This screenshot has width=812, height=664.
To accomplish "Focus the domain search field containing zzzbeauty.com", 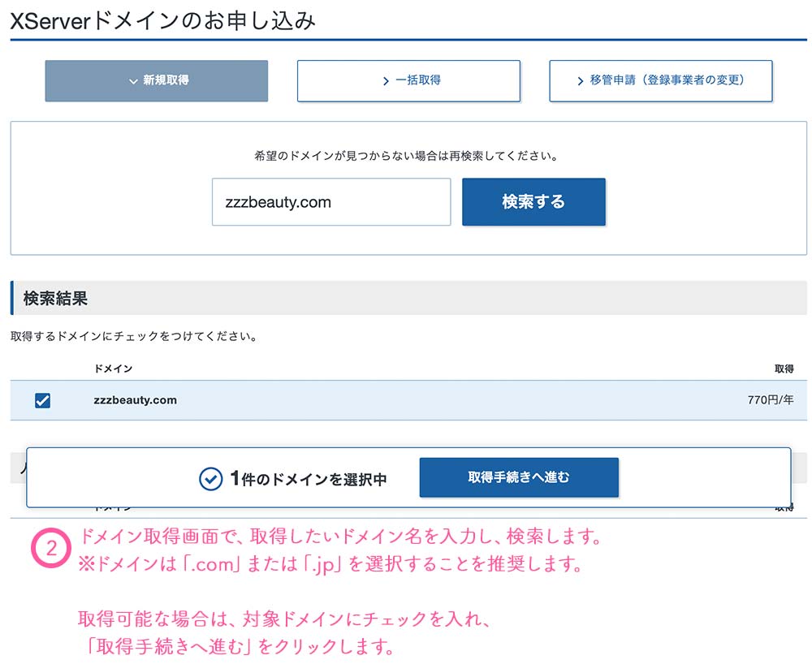I will [x=330, y=202].
